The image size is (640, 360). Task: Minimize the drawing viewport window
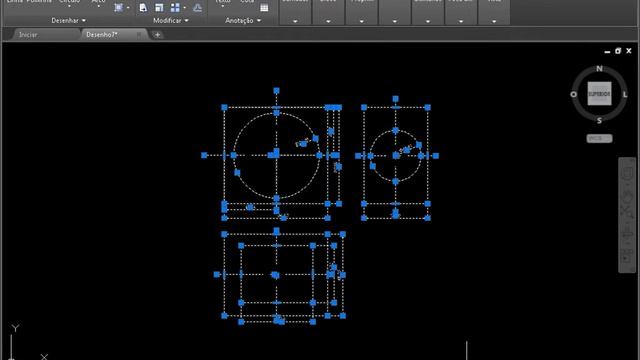tap(607, 51)
